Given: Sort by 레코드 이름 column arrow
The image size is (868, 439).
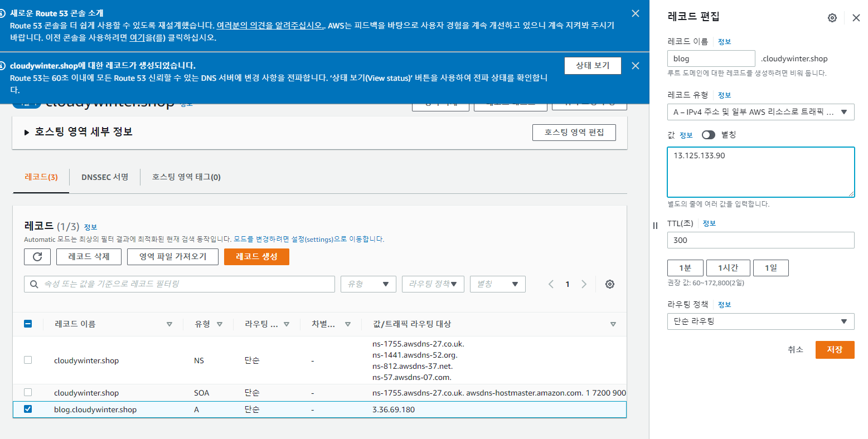Looking at the screenshot, I should pos(169,324).
